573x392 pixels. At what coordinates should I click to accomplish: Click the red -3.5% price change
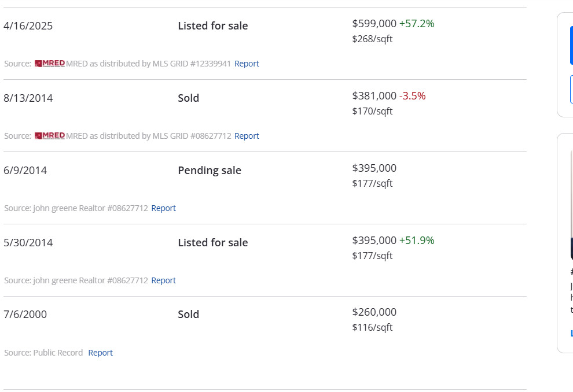(412, 96)
